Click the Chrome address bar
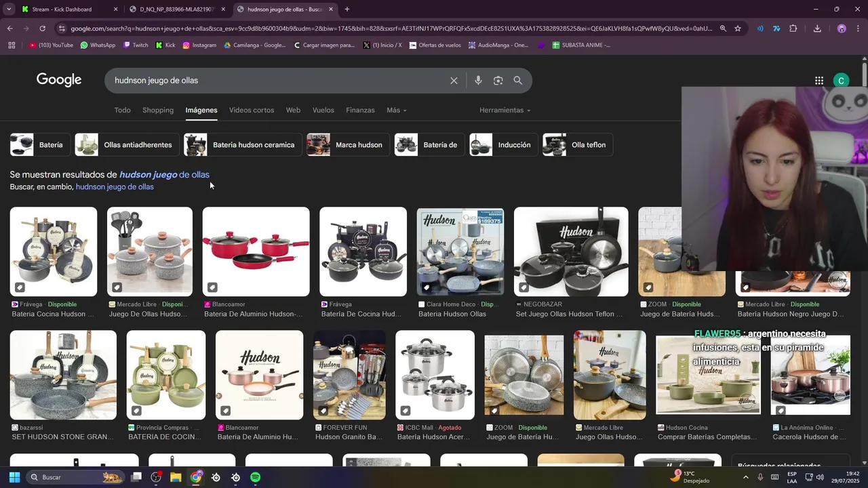Image resolution: width=868 pixels, height=488 pixels. (x=390, y=28)
